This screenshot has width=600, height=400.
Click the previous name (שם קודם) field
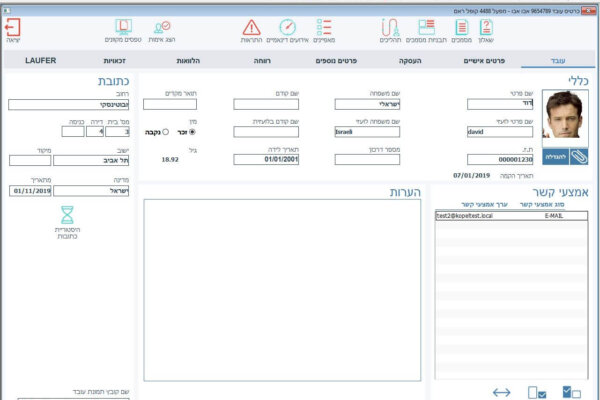[266, 104]
